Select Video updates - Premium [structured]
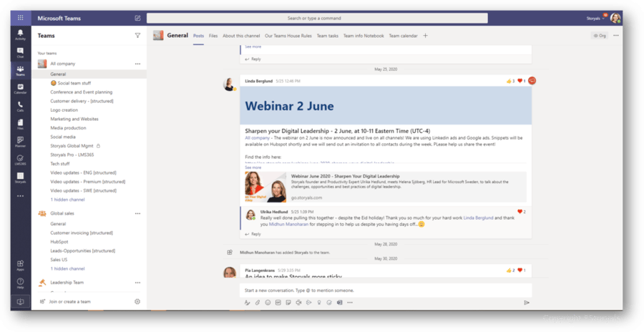644x332 pixels. [87, 182]
